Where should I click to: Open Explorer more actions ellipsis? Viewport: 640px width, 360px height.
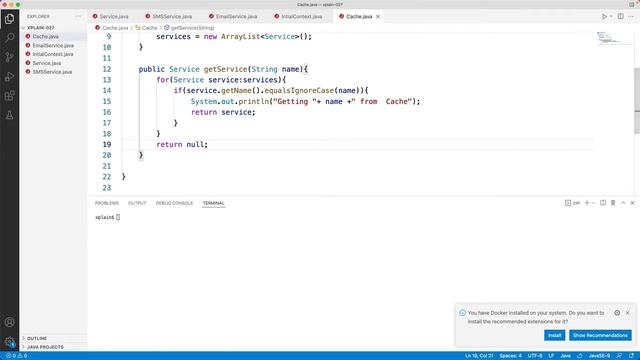78,16
